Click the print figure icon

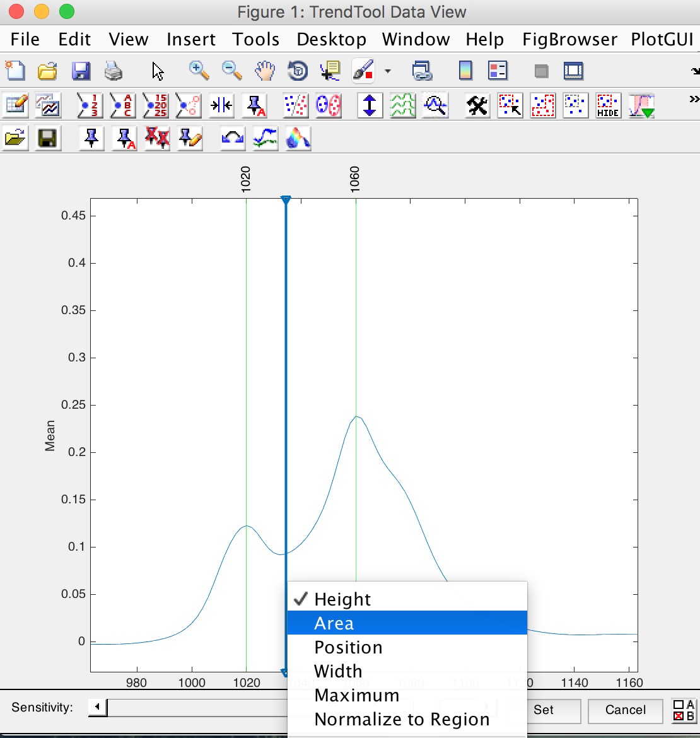tap(114, 71)
